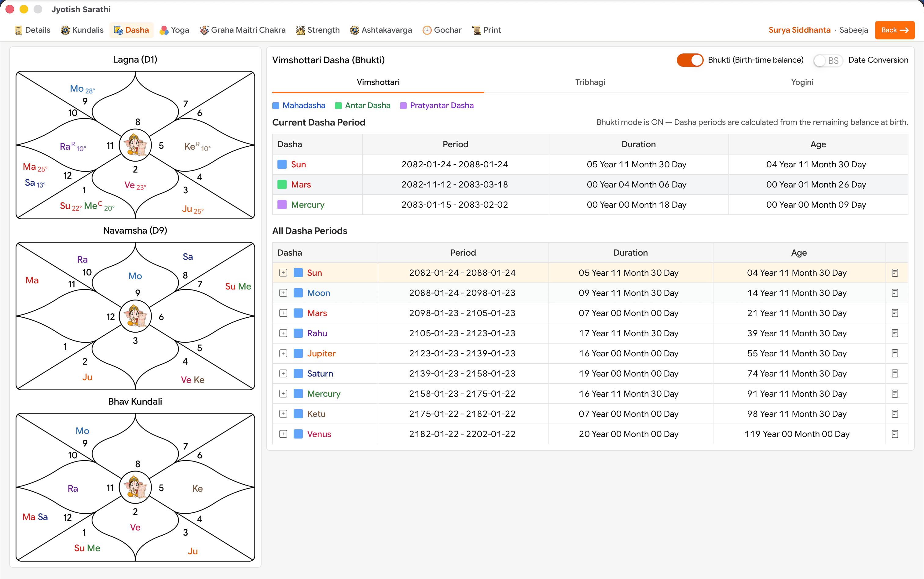This screenshot has height=579, width=924.
Task: Click the blue Mahadasha legend swatch
Action: 275,106
